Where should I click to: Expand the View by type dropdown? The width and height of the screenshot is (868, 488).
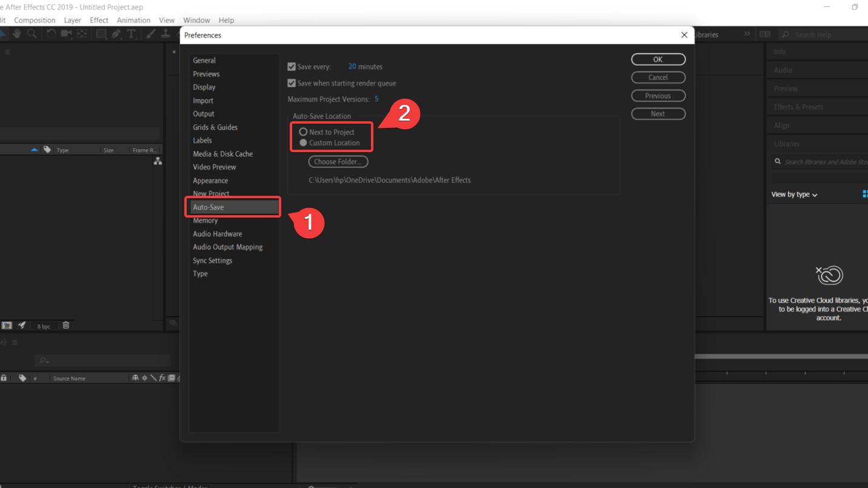click(x=794, y=195)
